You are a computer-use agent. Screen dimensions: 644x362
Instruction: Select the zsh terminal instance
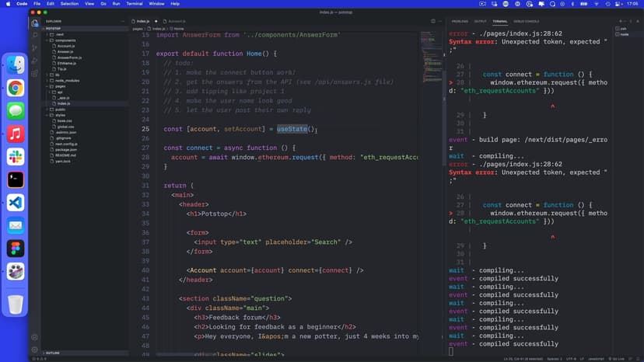coord(623,29)
